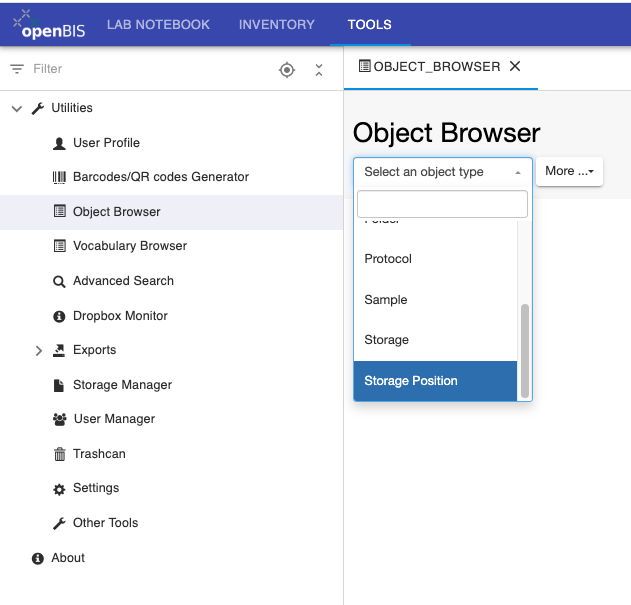The image size is (631, 605).
Task: Switch to the Inventory tab
Action: click(276, 25)
